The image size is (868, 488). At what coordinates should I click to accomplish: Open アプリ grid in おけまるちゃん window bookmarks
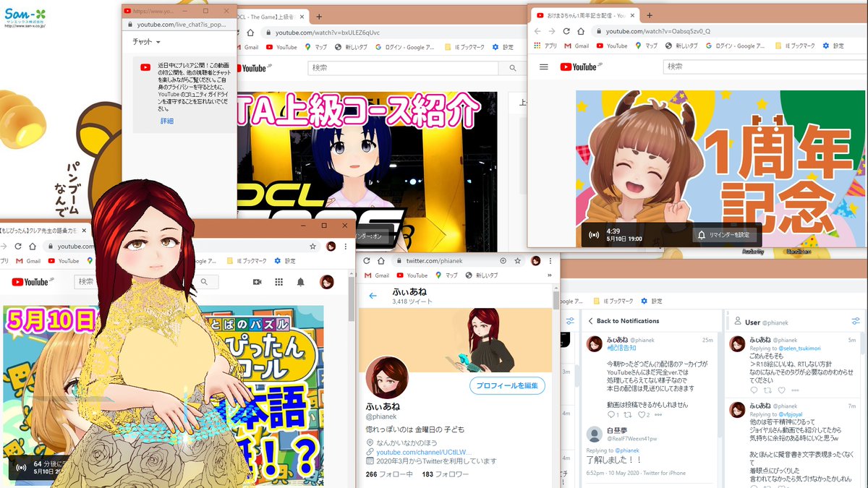click(546, 46)
